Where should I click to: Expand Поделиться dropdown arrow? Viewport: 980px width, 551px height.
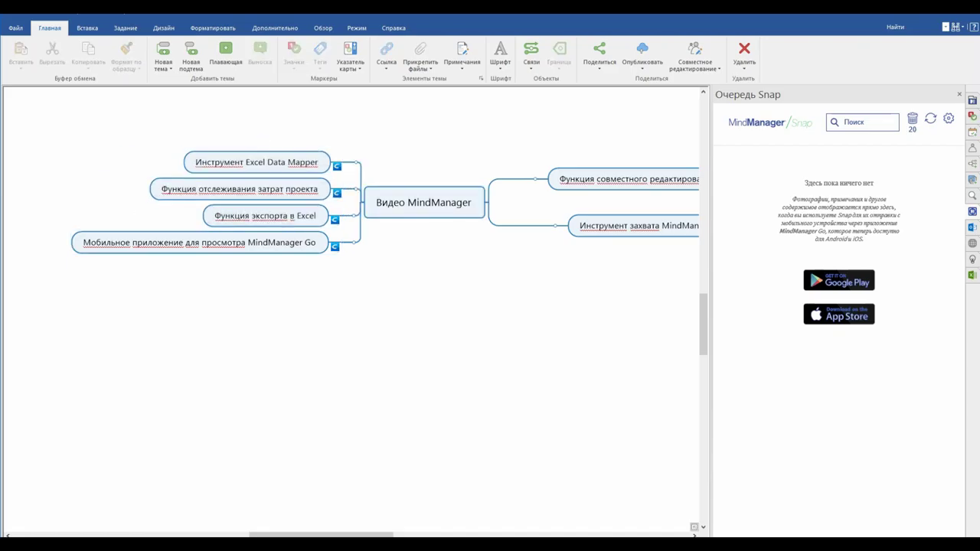[x=599, y=69]
